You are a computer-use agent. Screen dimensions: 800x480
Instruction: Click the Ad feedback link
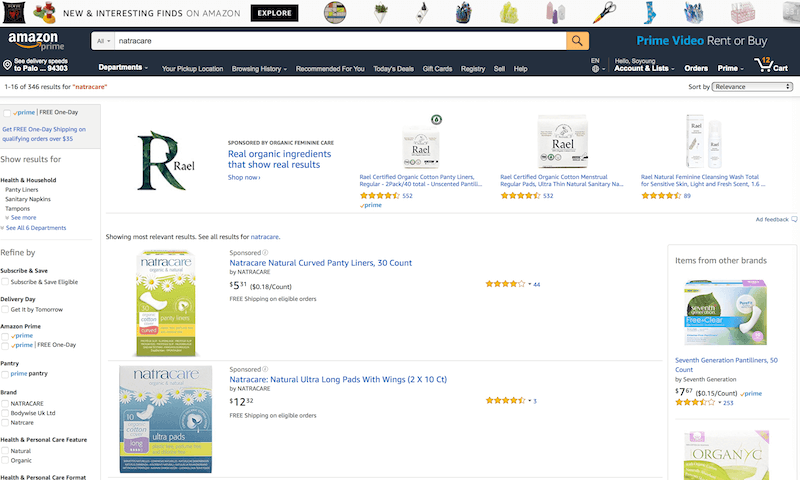pos(772,219)
